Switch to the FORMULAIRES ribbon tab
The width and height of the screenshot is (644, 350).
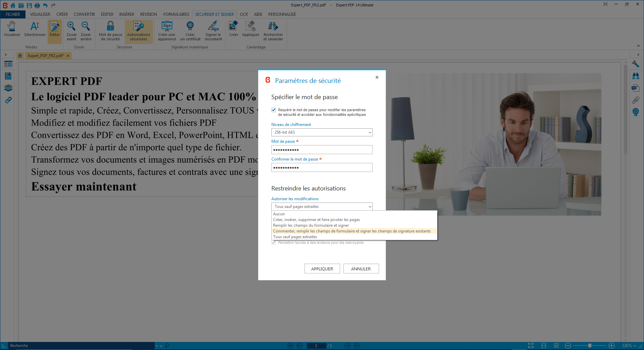[x=176, y=14]
